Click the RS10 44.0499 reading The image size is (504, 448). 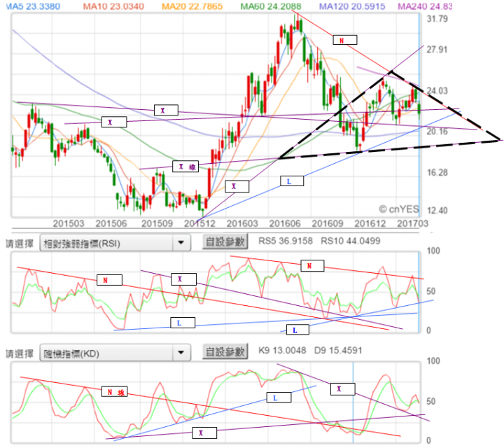(x=351, y=241)
